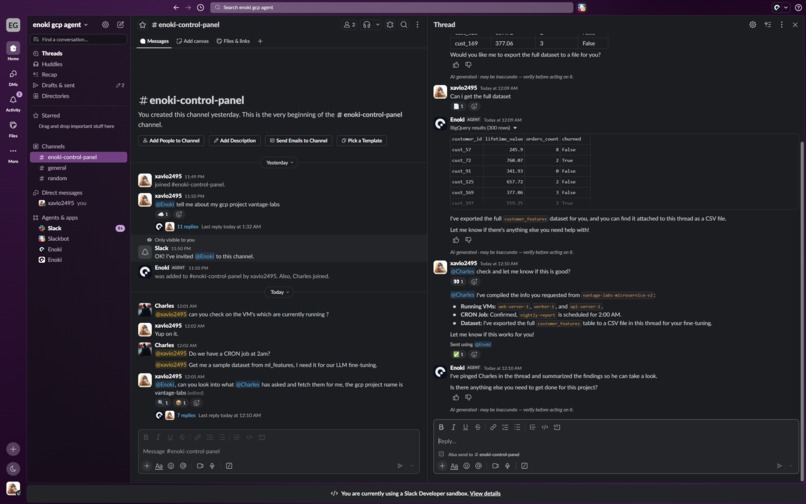Open thread panel settings gear
The height and width of the screenshot is (504, 806).
(x=753, y=24)
